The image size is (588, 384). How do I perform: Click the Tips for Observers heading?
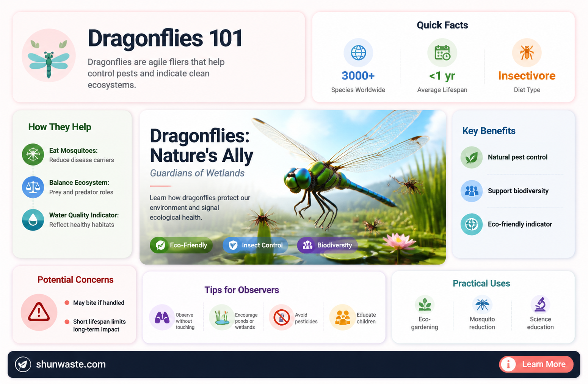tap(242, 290)
